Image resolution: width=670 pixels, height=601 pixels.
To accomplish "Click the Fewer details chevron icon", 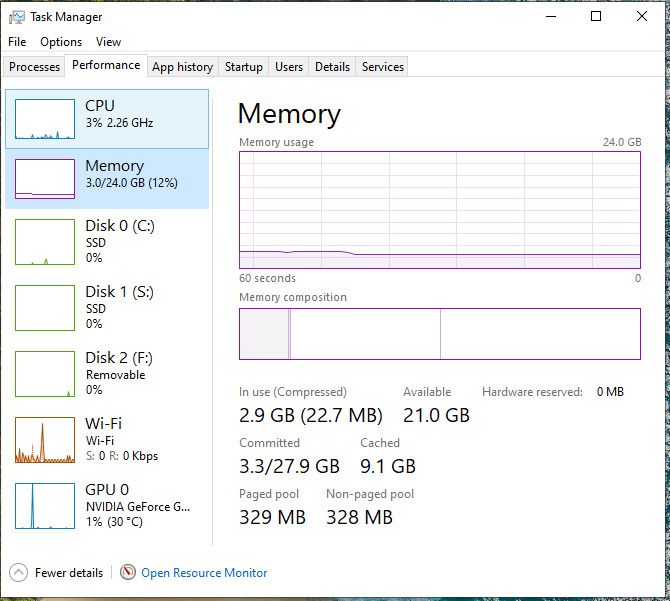I will 18,572.
